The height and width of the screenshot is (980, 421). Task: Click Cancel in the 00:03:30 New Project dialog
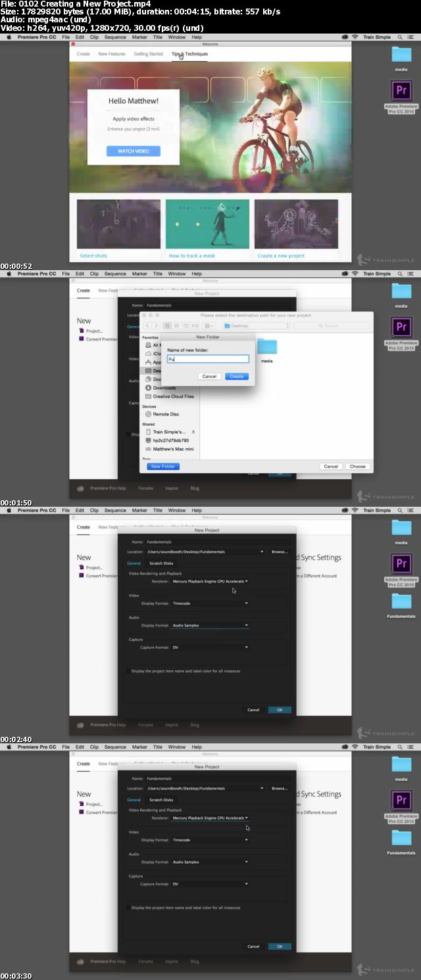253,946
